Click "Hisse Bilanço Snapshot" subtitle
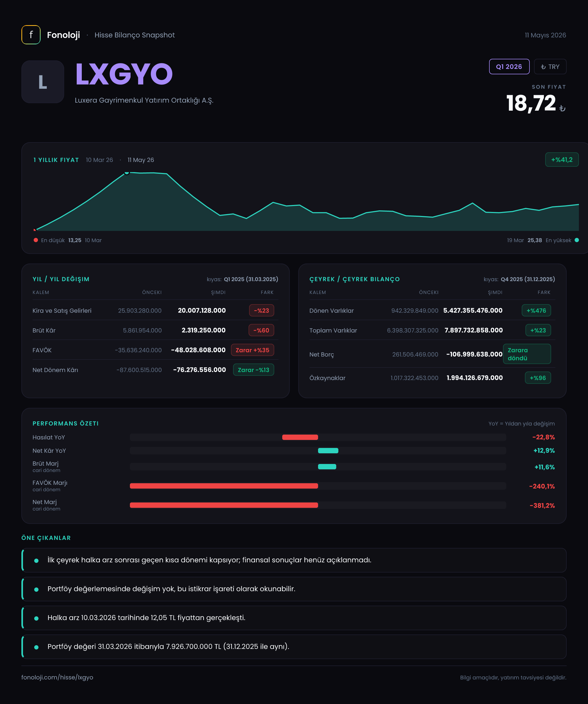Viewport: 588px width, 704px height. coord(134,35)
